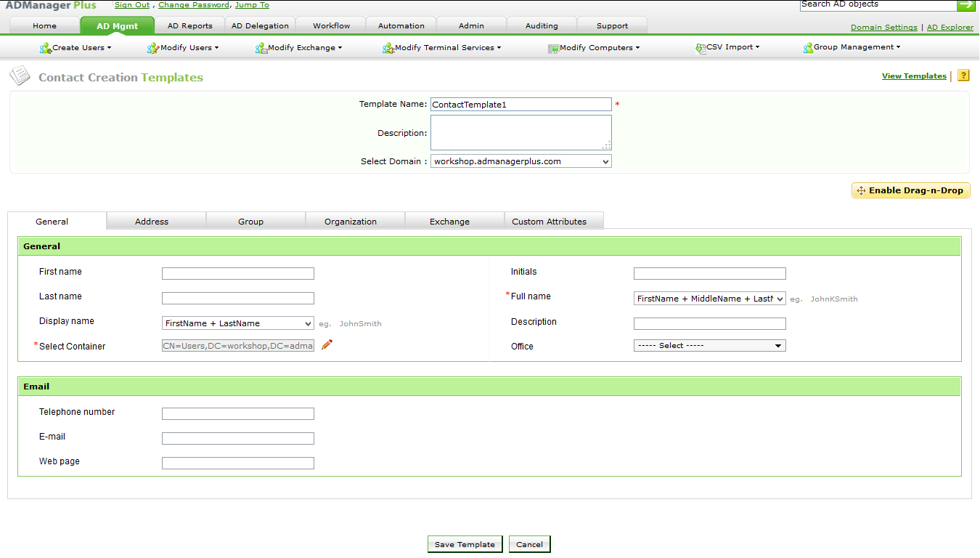Click the Contact Creation Templates page icon
The image size is (980, 558).
pyautogui.click(x=20, y=76)
